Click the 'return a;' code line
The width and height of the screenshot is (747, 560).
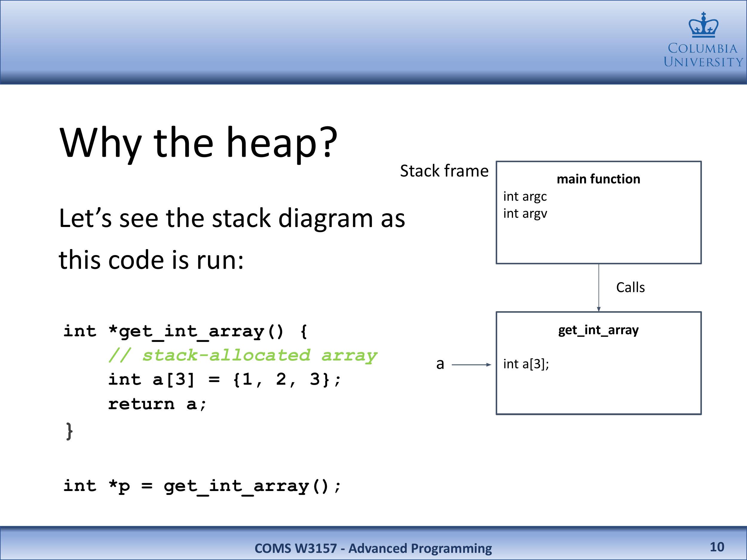tap(157, 404)
